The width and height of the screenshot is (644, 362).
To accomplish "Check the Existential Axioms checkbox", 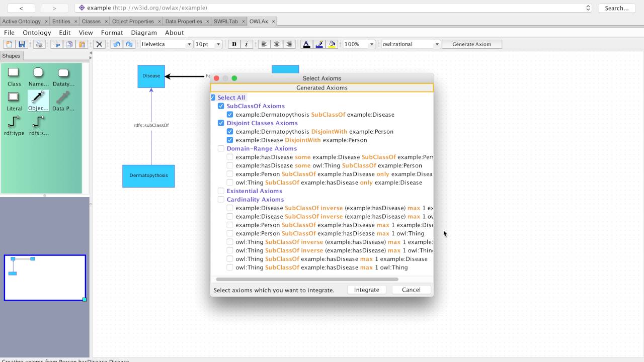I will [221, 191].
